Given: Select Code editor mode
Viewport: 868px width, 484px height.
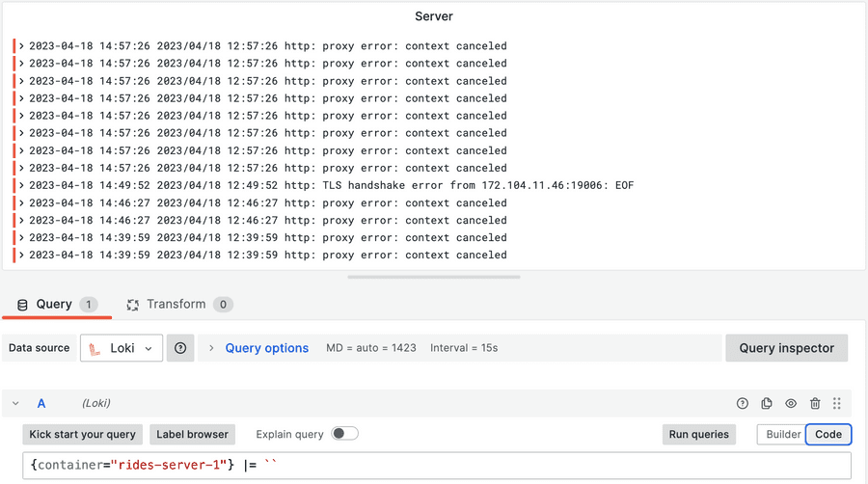Looking at the screenshot, I should 828,435.
